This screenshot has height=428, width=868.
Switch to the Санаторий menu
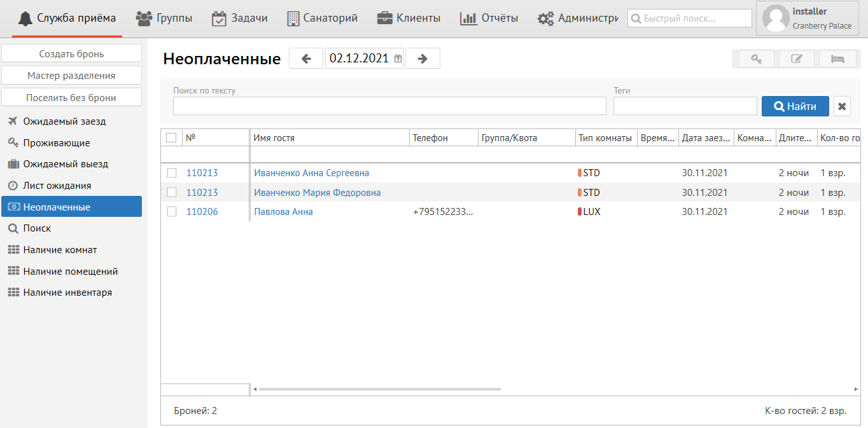click(322, 18)
